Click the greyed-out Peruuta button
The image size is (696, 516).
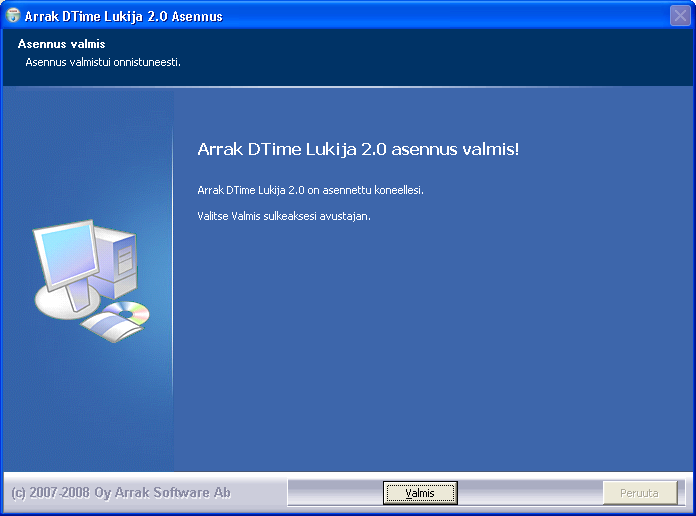pyautogui.click(x=640, y=493)
